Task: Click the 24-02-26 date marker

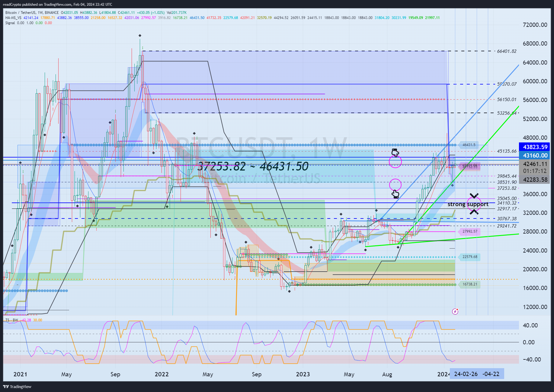Action: click(466, 374)
